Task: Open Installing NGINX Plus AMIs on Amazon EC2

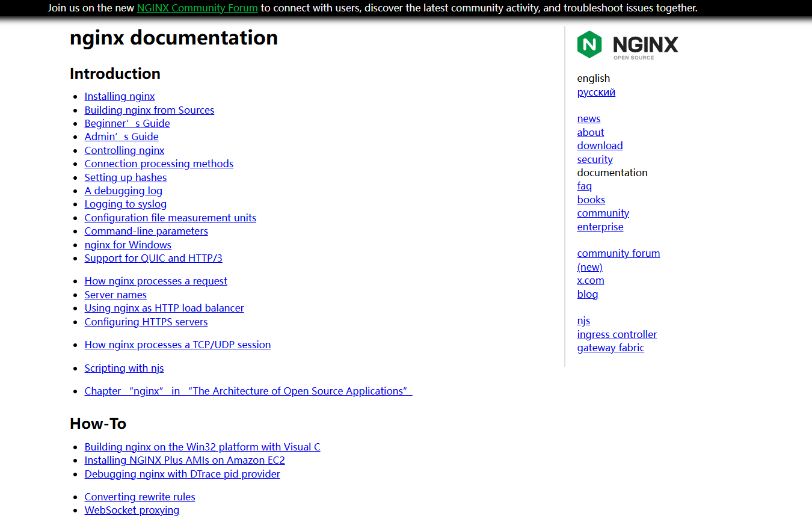Action: coord(185,460)
